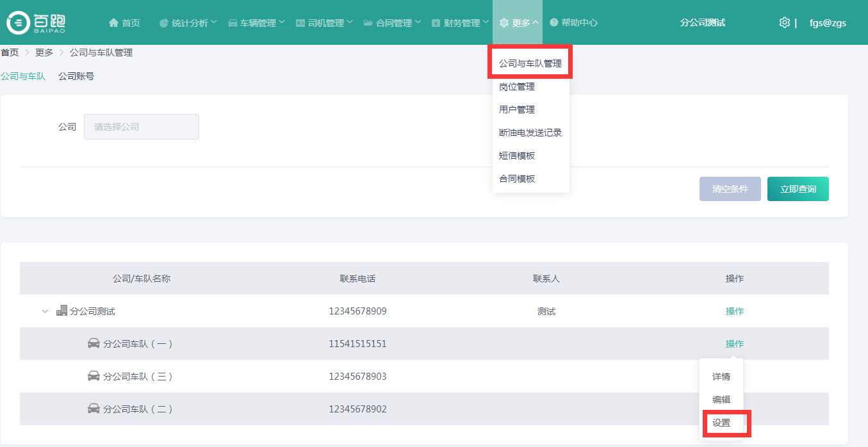This screenshot has width=868, height=447.
Task: Select 短信模板 from the dropdown menu
Action: pos(517,156)
